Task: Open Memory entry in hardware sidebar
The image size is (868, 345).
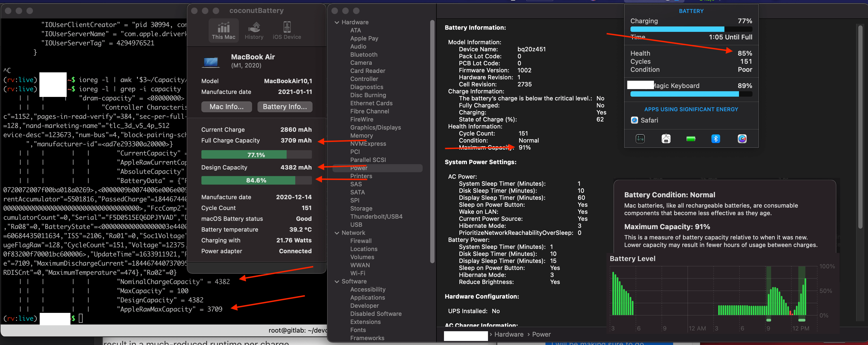Action: (361, 136)
